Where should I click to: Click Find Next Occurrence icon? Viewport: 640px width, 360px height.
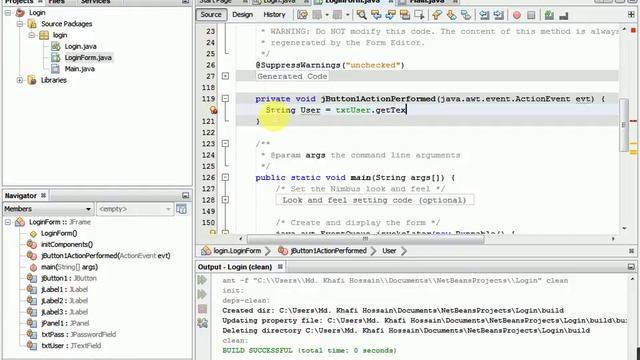(390, 15)
